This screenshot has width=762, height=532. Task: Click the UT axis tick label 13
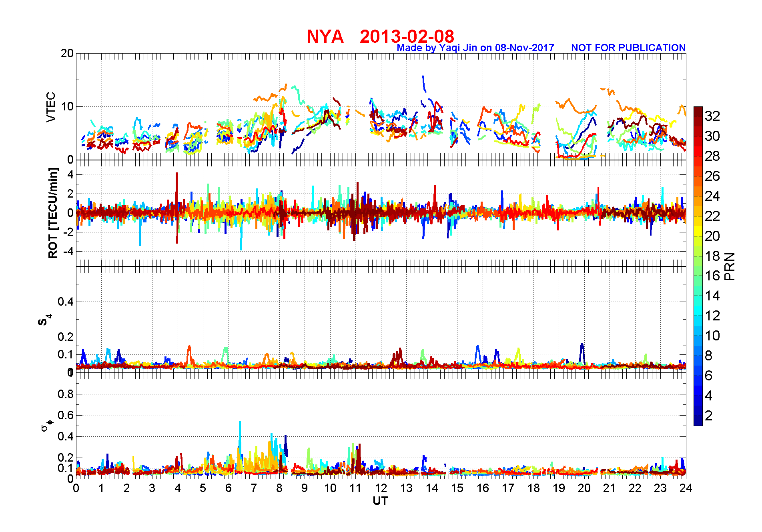pos(406,488)
